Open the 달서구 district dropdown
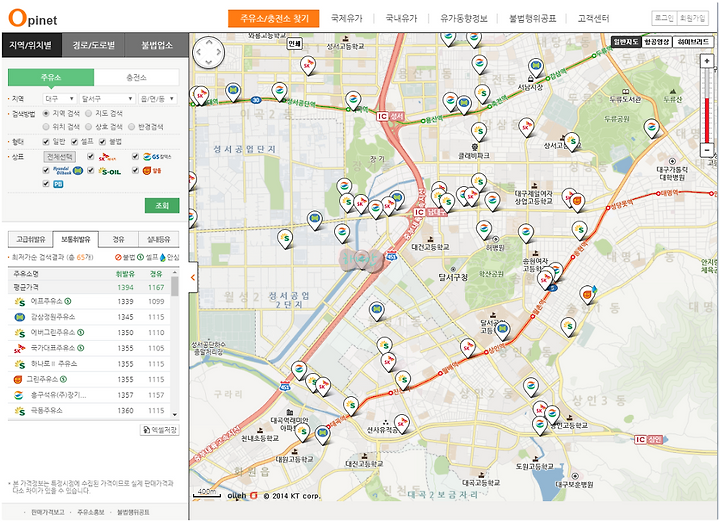 [107, 99]
